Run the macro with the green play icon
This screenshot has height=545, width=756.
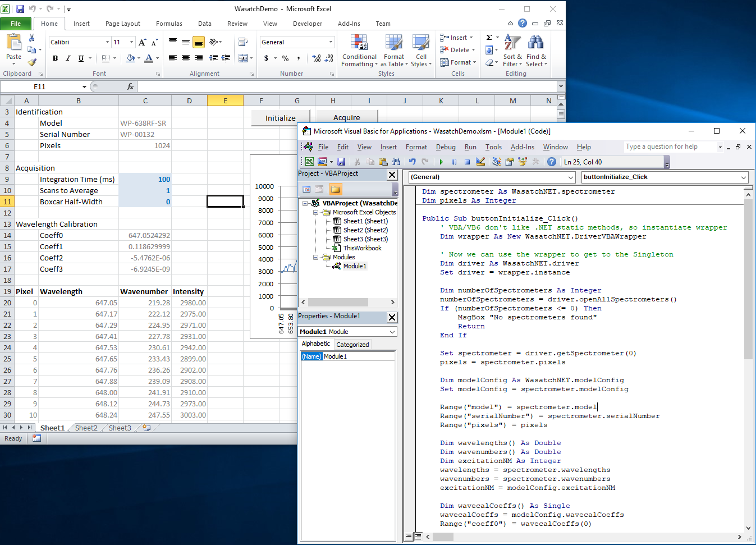[x=441, y=162]
